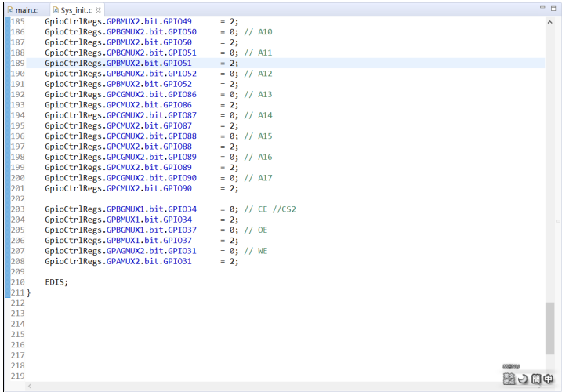Place cursor on line 210 EDIS statement
This screenshot has width=562, height=392.
[x=56, y=282]
